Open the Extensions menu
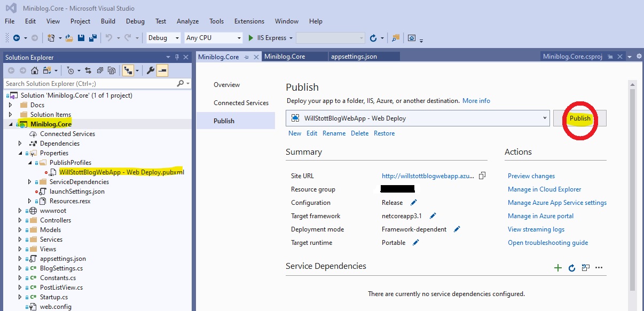Viewport: 644px width, 311px height. (x=249, y=21)
